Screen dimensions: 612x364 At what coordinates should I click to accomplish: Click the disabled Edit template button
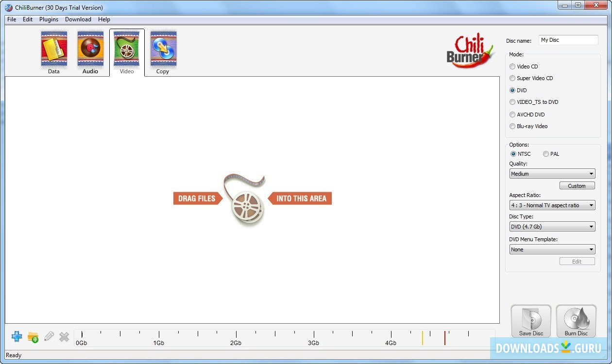click(x=577, y=262)
